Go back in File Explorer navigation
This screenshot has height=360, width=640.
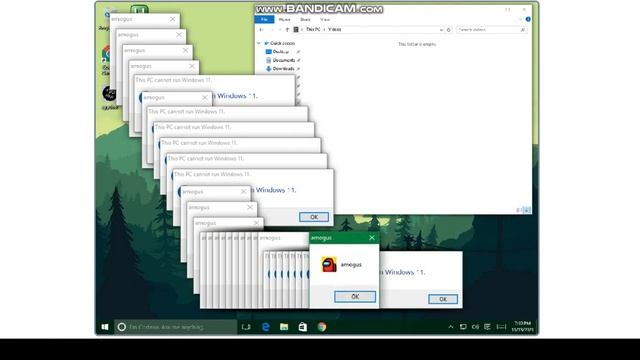(x=261, y=30)
